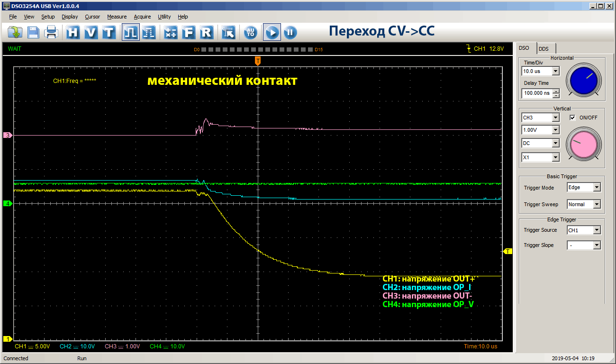Open Trigger settings with the T icon
This screenshot has width=616, height=364.
[x=109, y=32]
